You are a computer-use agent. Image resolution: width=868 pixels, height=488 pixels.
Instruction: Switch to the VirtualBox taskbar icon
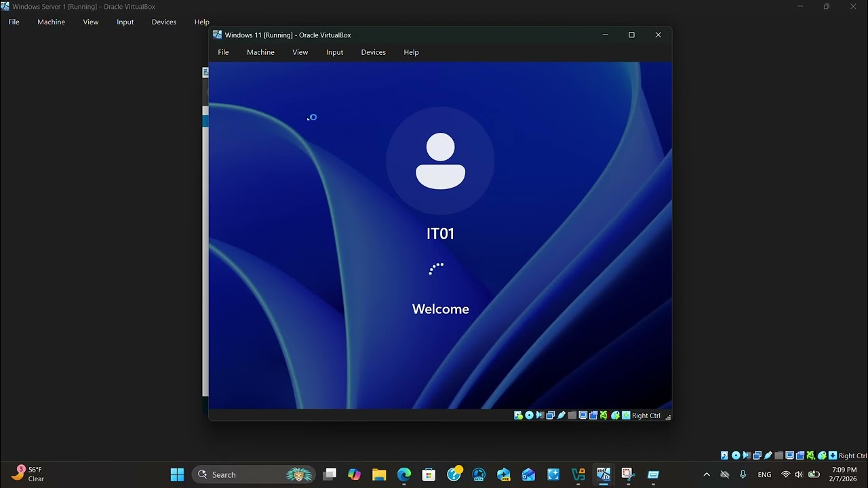tap(578, 474)
